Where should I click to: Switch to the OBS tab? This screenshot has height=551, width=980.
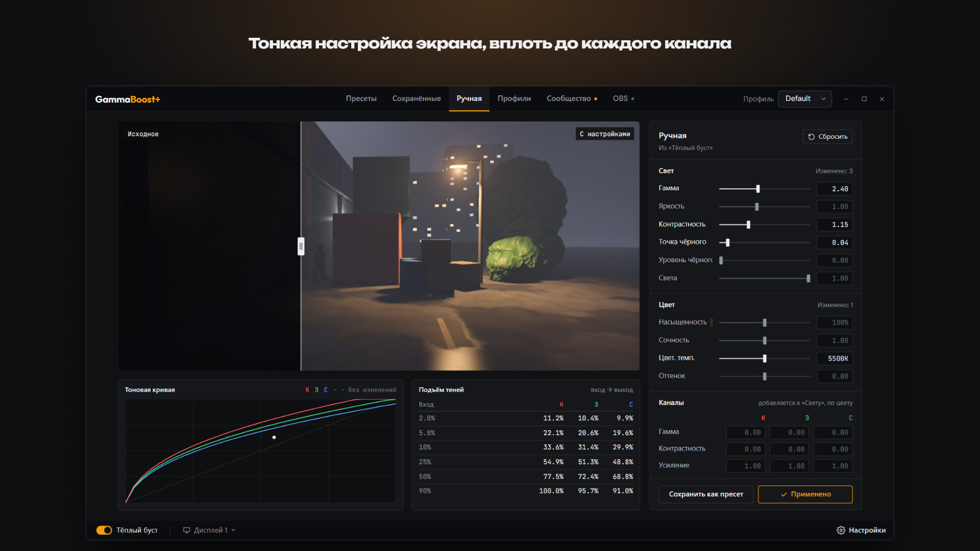coord(623,98)
